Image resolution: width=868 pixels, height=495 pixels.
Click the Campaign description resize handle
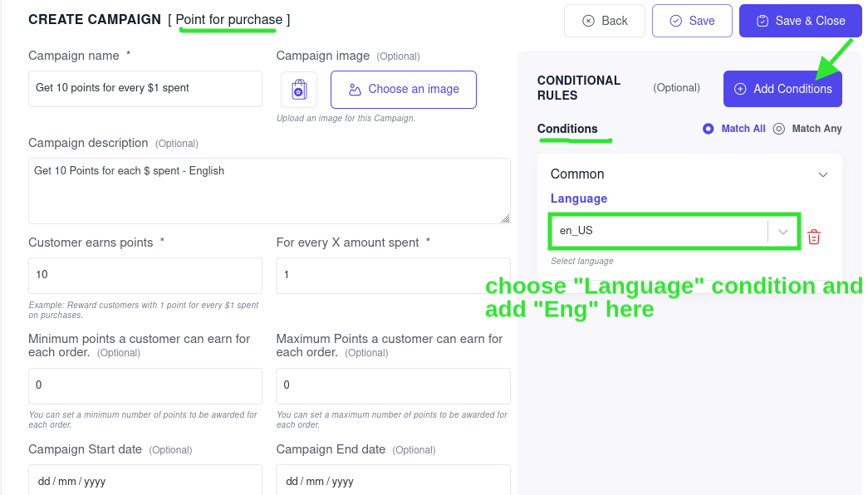click(505, 218)
